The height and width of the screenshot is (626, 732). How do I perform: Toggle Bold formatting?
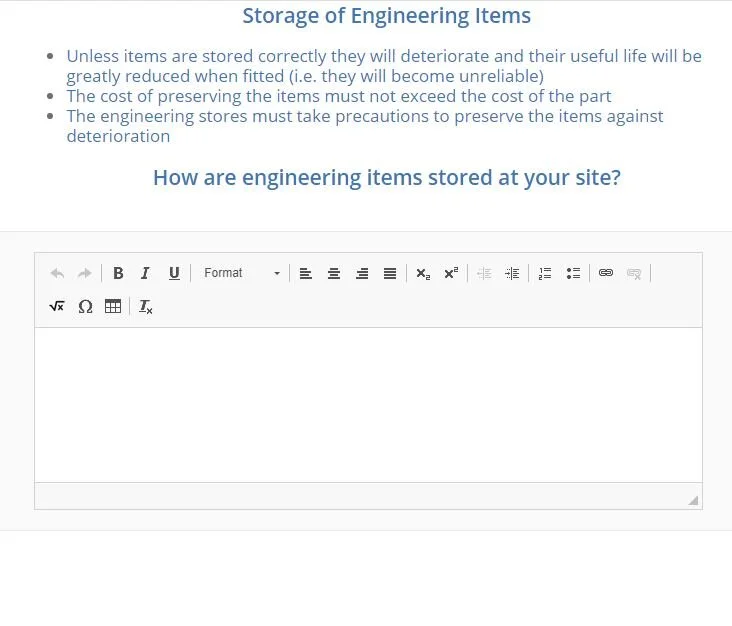point(118,273)
